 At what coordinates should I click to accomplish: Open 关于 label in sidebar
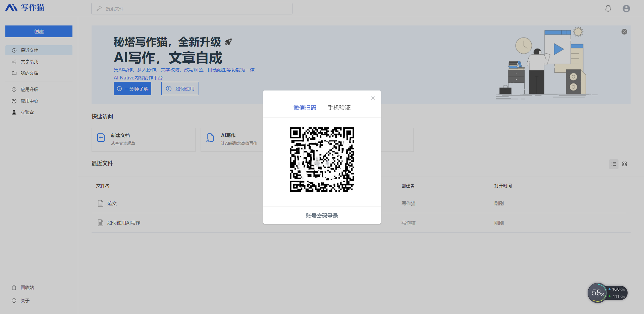25,301
